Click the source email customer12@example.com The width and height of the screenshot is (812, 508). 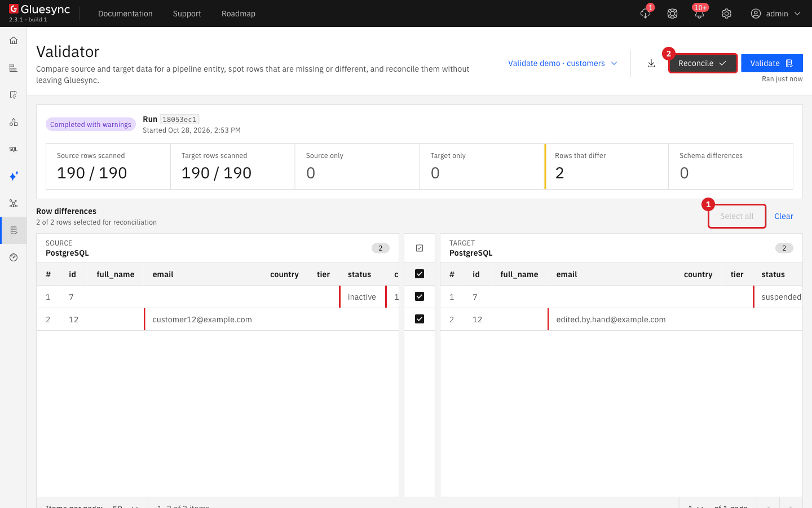202,319
